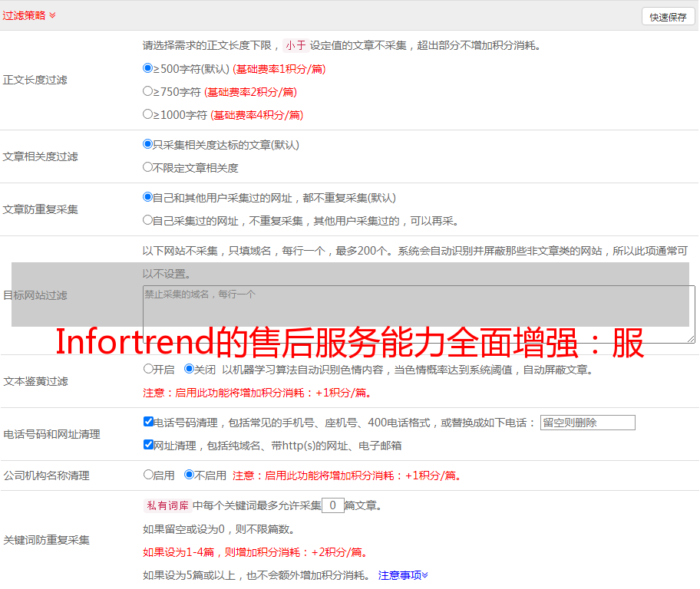Click the 关键词防重复采集 row label
The width and height of the screenshot is (700, 589).
click(46, 540)
